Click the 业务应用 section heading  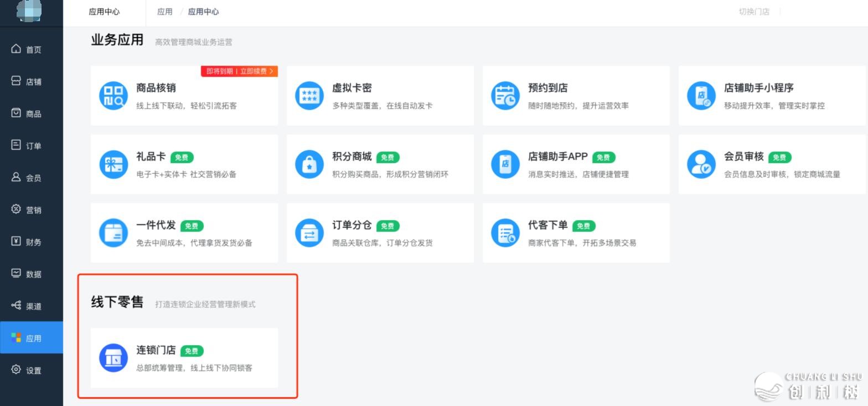click(117, 40)
